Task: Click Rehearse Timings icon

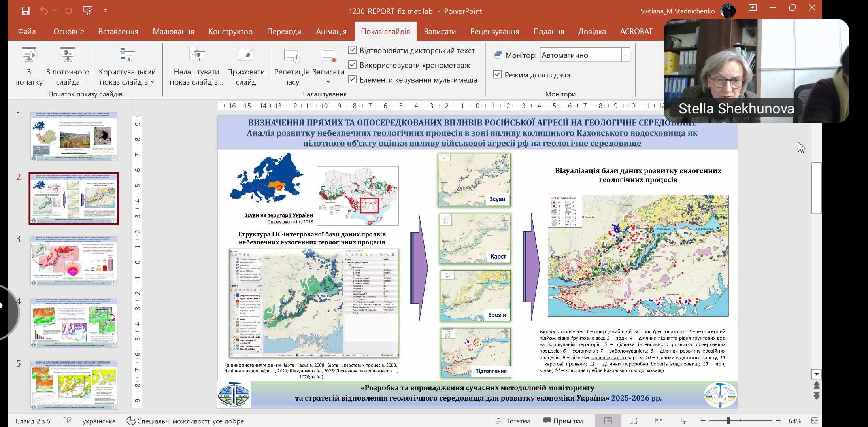Action: 292,55
